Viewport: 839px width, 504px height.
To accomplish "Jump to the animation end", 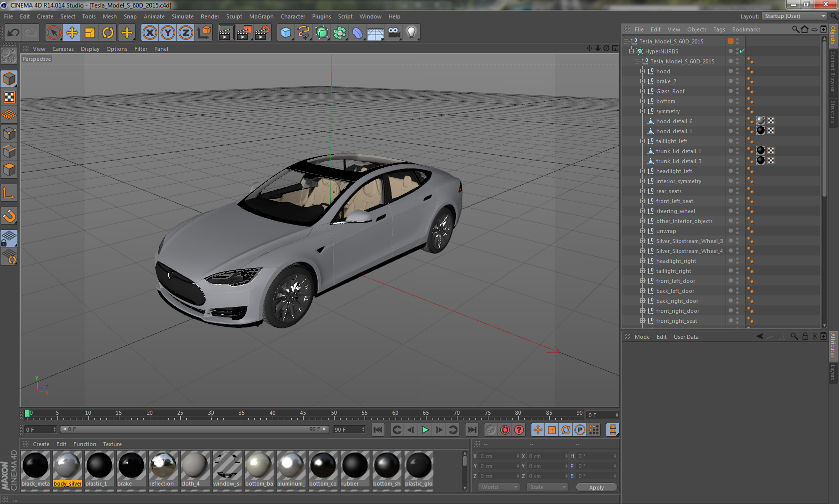I will (471, 430).
